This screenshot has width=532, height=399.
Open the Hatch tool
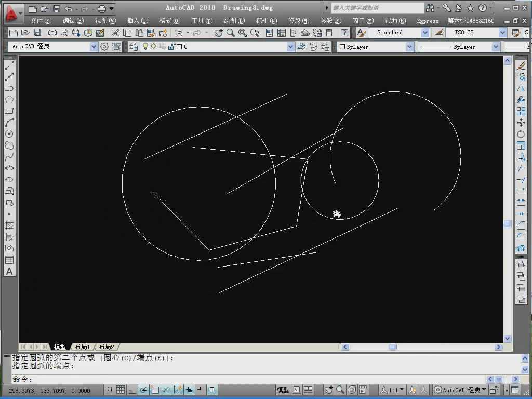(9, 225)
